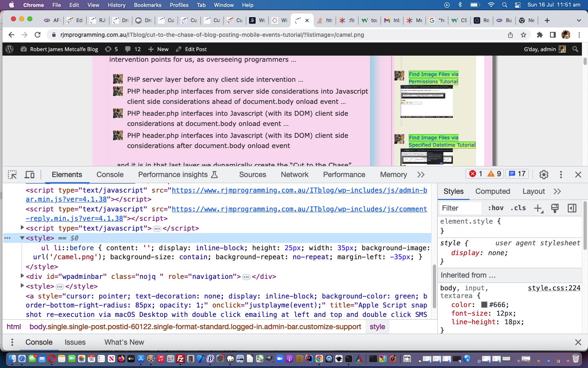Screen dimensions: 588x368
Task: Open Chrome three-dot menu
Action: [579, 35]
